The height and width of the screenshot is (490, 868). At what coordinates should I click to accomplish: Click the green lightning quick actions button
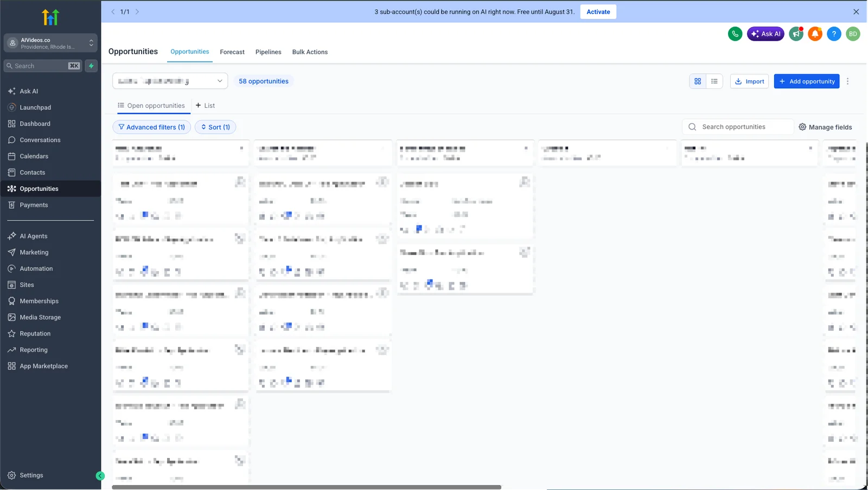point(91,66)
